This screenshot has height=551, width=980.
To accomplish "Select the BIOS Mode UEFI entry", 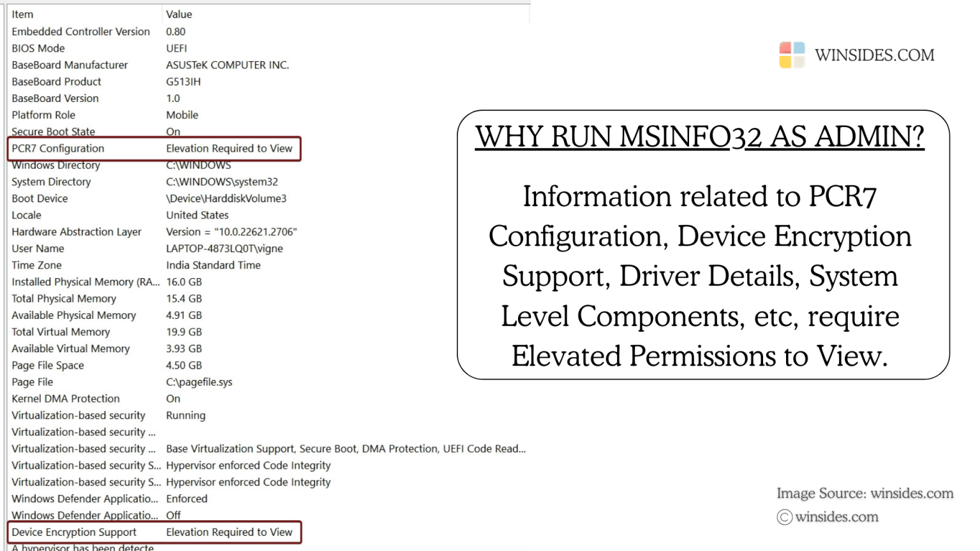I will point(96,48).
